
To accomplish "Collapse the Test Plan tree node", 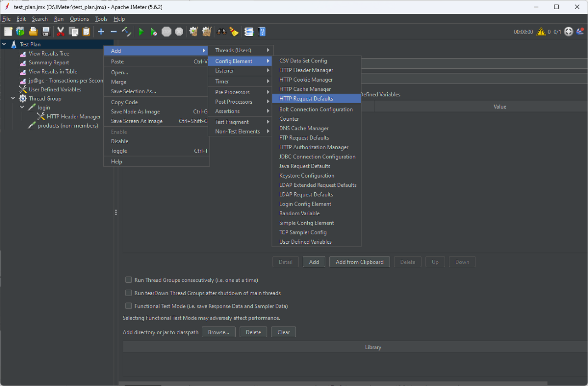I will pos(4,45).
